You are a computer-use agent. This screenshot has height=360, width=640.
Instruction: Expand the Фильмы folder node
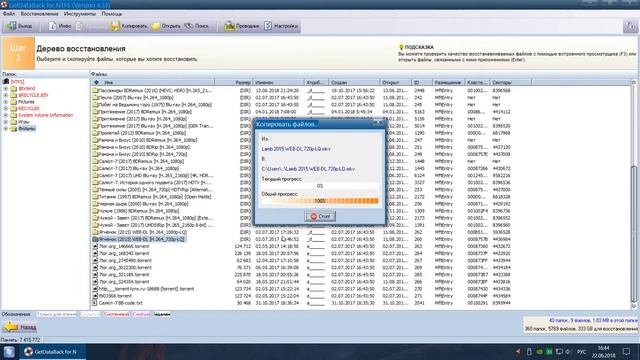click(x=6, y=129)
